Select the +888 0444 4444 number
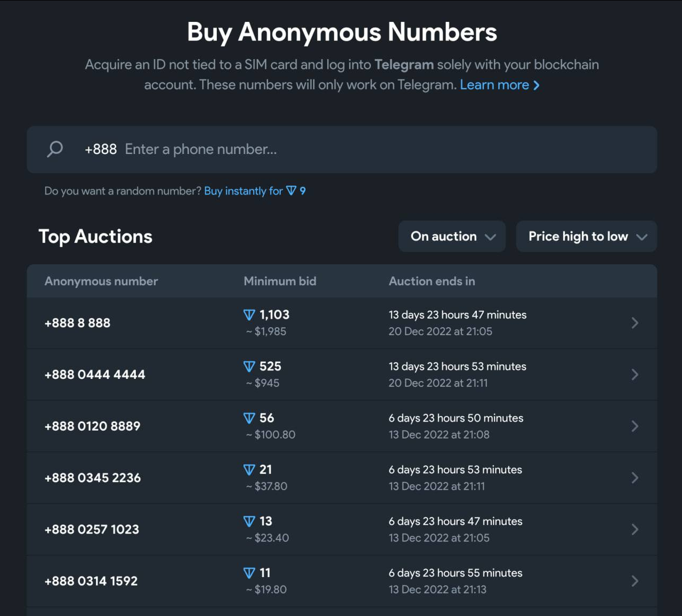This screenshot has height=616, width=682. coord(95,375)
